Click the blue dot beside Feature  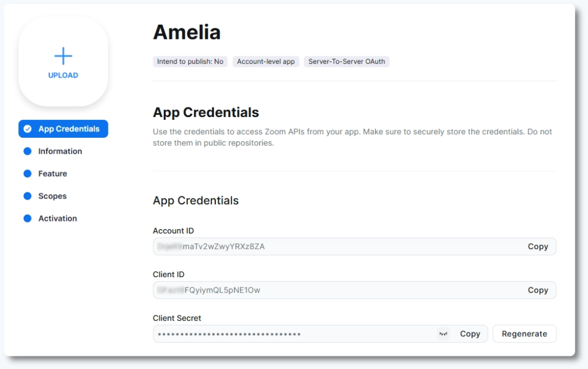click(x=27, y=174)
